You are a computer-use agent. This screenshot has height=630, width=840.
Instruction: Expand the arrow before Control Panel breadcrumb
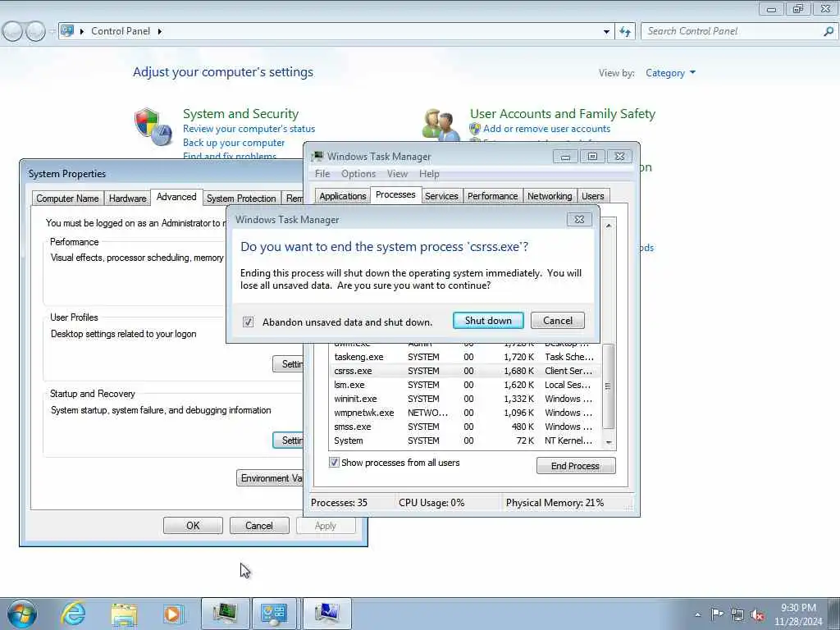point(82,31)
